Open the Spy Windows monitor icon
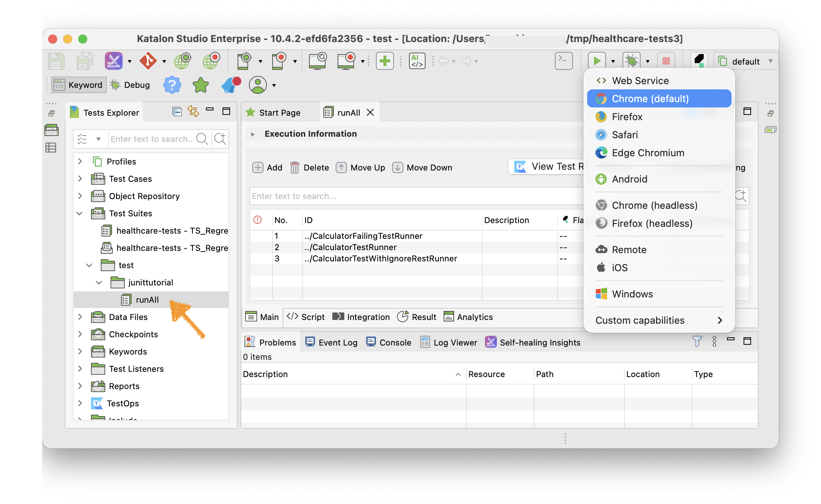Image resolution: width=821 pixels, height=504 pixels. (x=318, y=61)
